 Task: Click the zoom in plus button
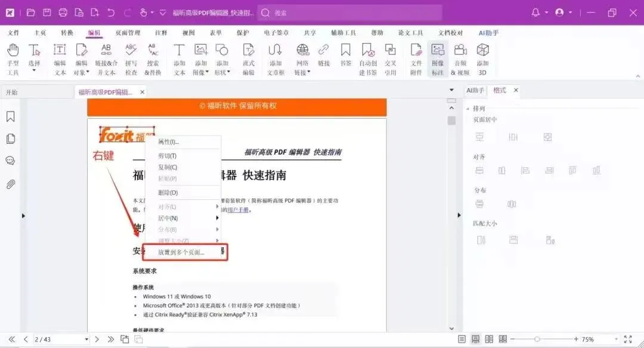pyautogui.click(x=576, y=340)
